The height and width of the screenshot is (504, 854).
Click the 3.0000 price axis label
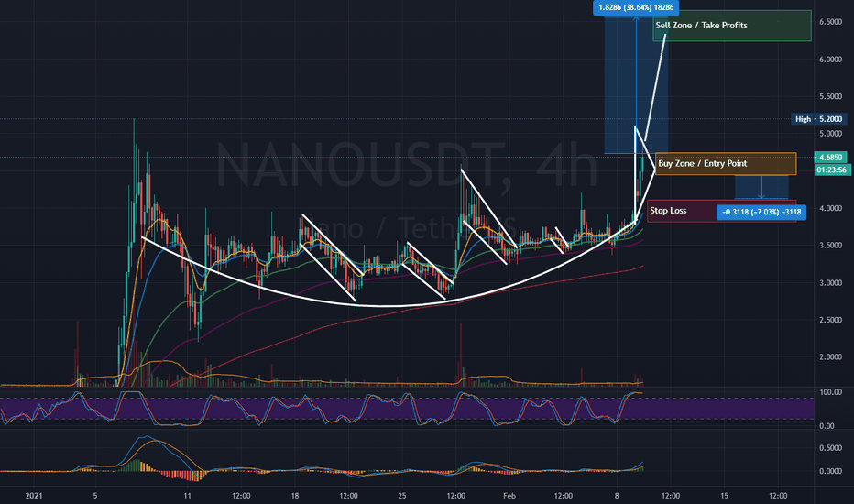(830, 283)
